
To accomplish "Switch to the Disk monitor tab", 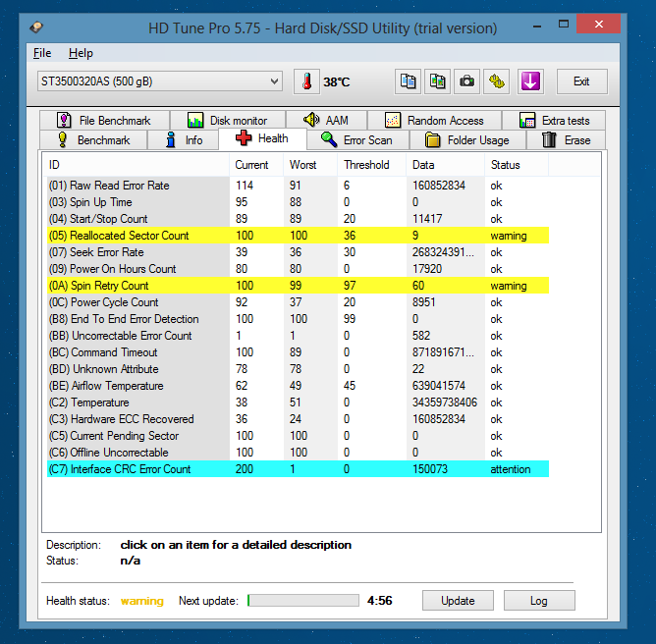I will (x=228, y=121).
